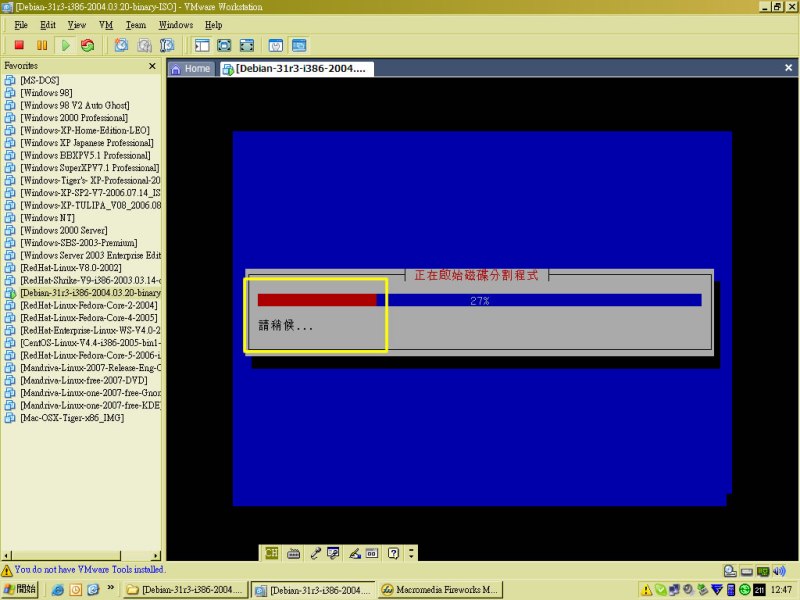The image size is (800, 600).
Task: Click the red Power Off toolbar button
Action: pos(18,45)
